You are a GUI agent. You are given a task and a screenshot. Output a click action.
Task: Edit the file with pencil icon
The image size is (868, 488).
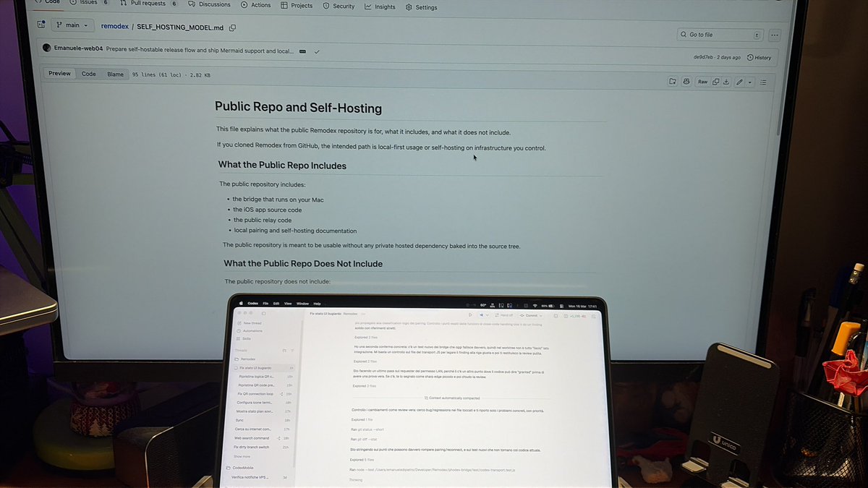[739, 82]
